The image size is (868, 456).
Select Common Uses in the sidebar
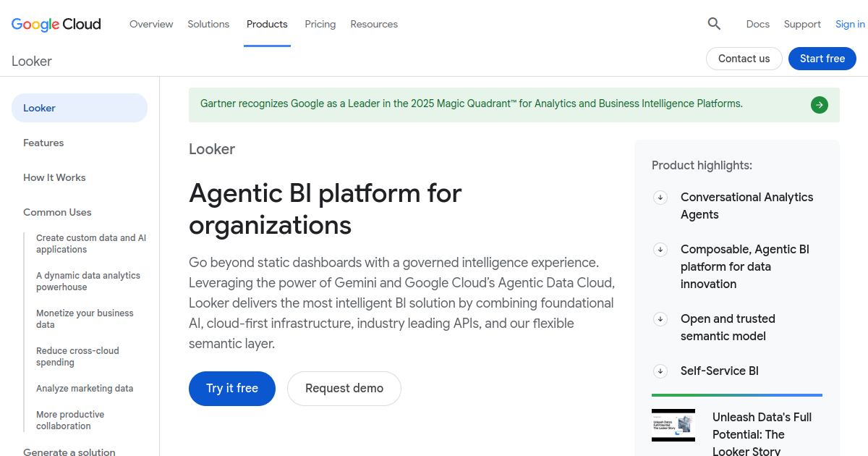tap(57, 212)
